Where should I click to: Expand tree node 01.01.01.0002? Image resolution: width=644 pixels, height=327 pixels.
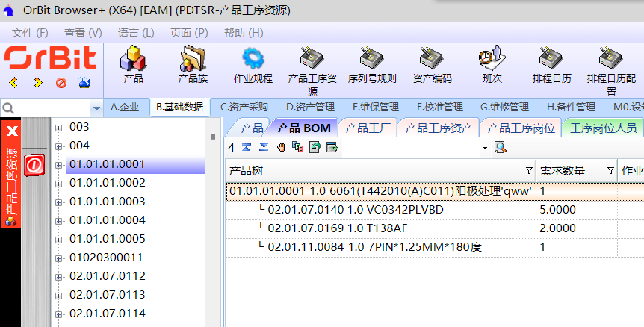[59, 184]
